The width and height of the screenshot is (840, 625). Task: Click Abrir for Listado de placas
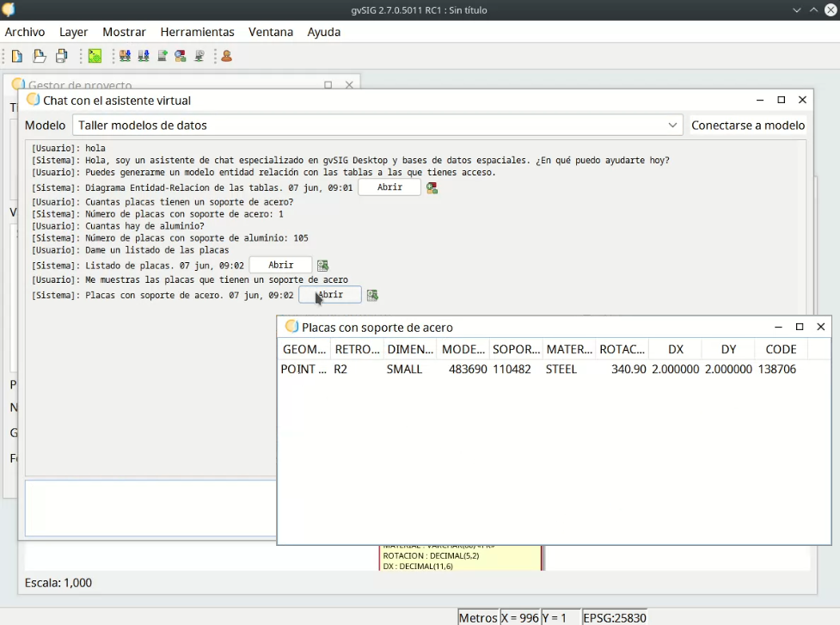[x=280, y=266]
